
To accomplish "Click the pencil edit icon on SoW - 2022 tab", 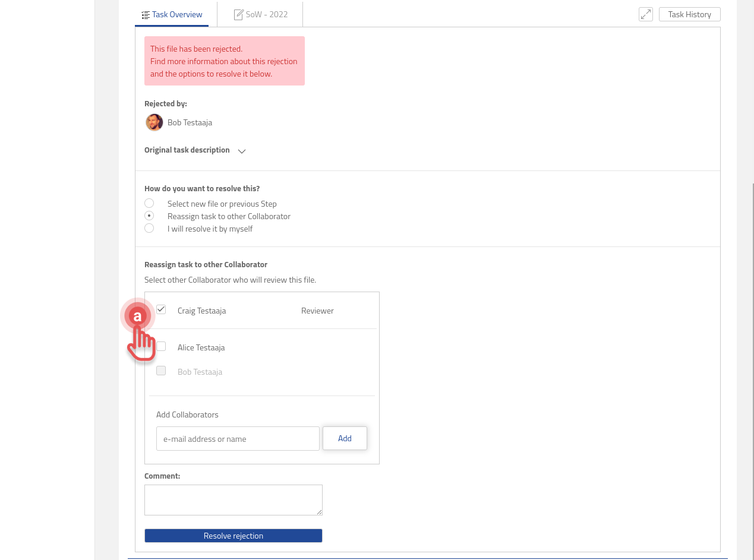I will click(x=239, y=14).
